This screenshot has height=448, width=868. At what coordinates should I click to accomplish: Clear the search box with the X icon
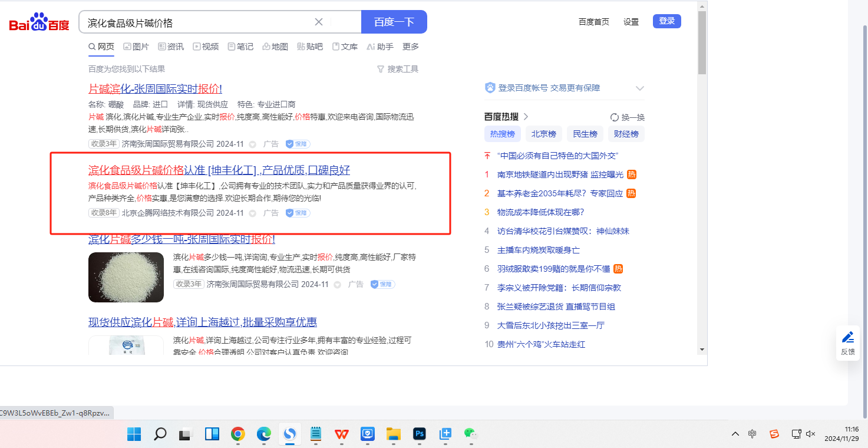point(319,22)
